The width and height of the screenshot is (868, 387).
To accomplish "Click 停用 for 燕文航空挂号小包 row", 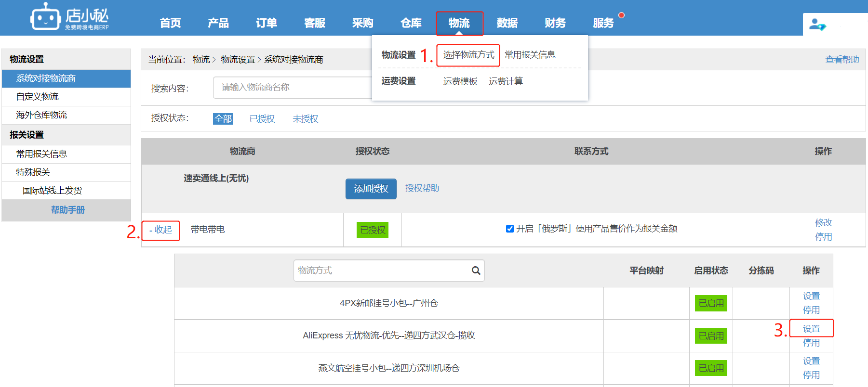I will tap(811, 375).
